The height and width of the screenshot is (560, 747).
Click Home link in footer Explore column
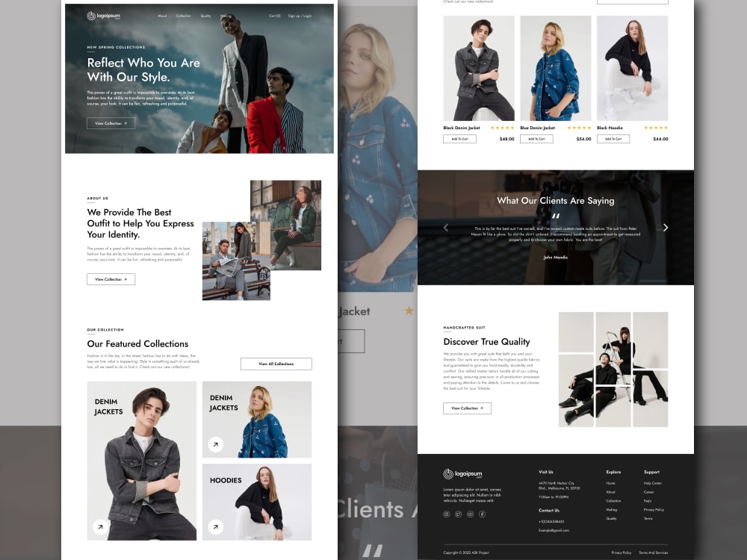610,483
